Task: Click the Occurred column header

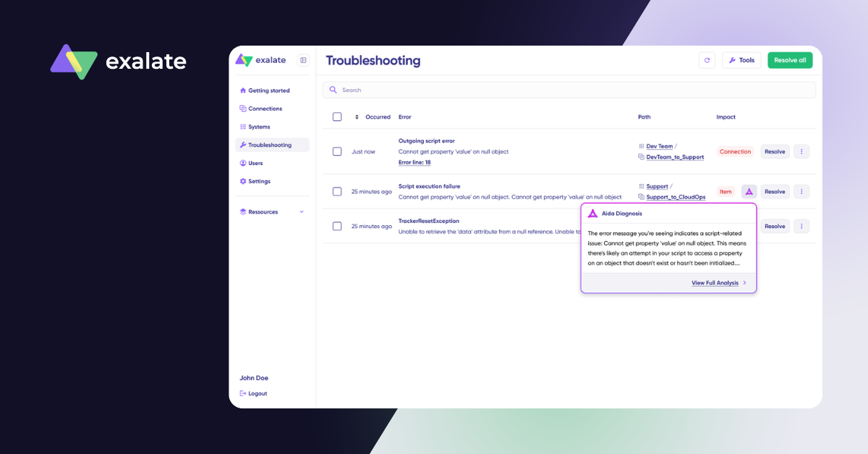Action: (x=378, y=117)
